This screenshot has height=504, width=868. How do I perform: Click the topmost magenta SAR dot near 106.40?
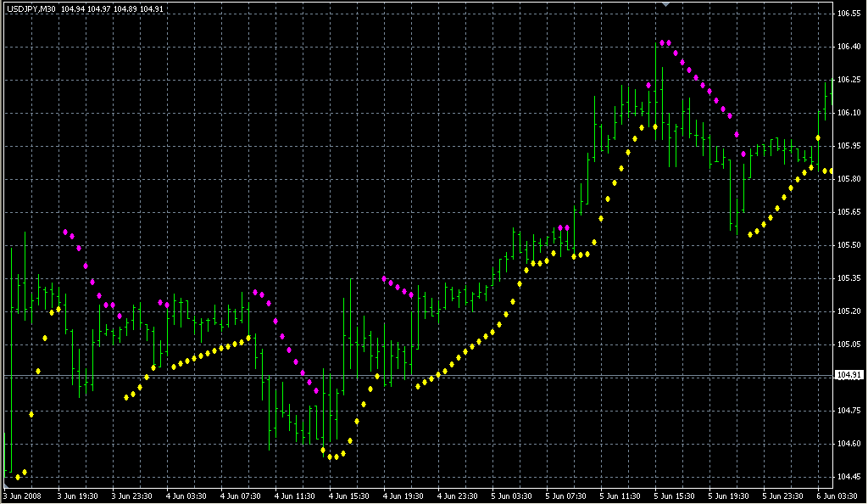[x=662, y=42]
